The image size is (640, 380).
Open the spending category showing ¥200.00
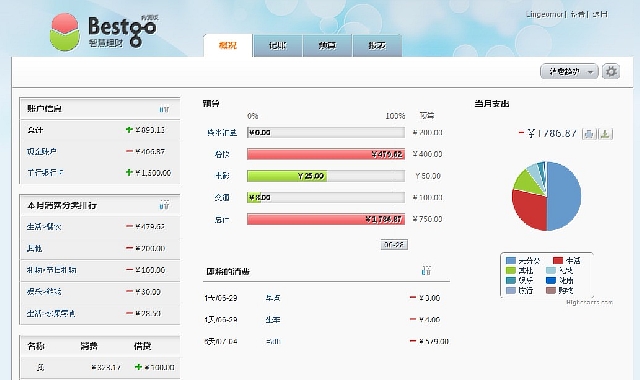pos(34,248)
